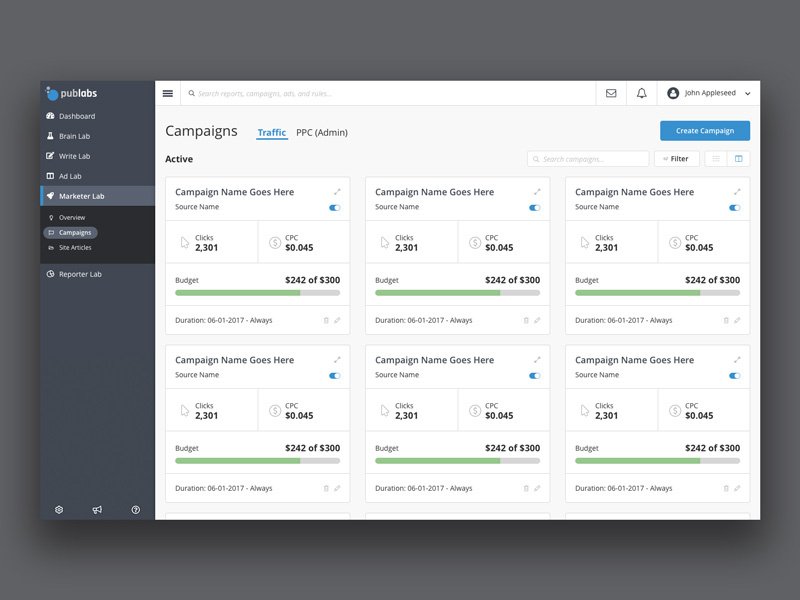Toggle the switch on top-left campaign card

pyautogui.click(x=335, y=208)
